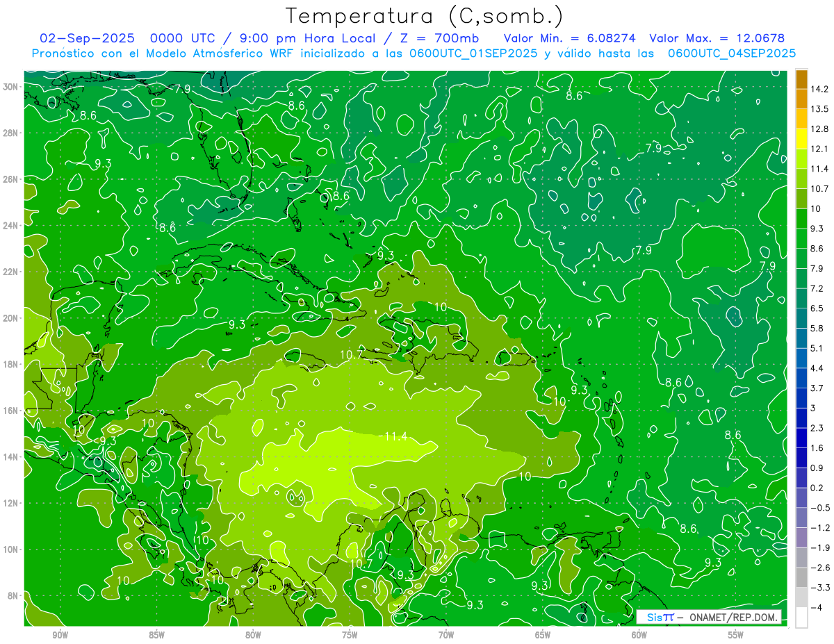
Task: Click the '90W' longitude axis label
Action: click(x=60, y=636)
